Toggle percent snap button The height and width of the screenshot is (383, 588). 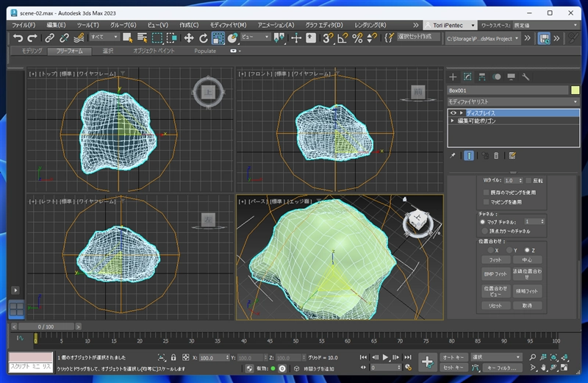(357, 38)
